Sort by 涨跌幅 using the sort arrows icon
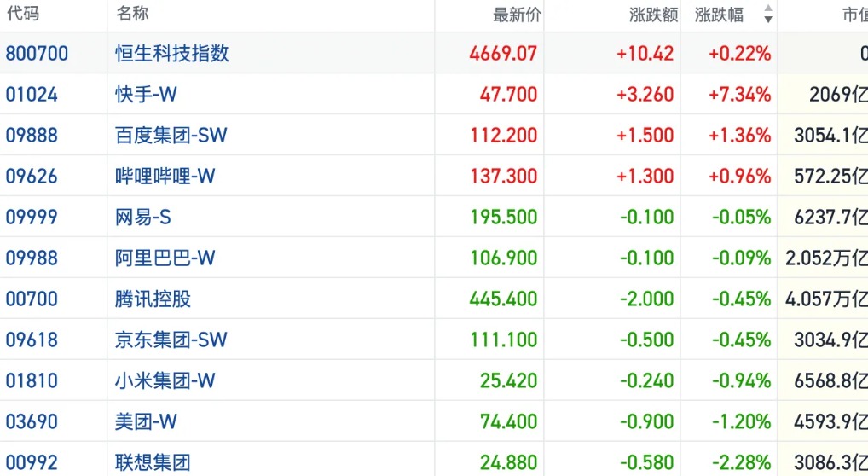This screenshot has height=476, width=868. (767, 14)
